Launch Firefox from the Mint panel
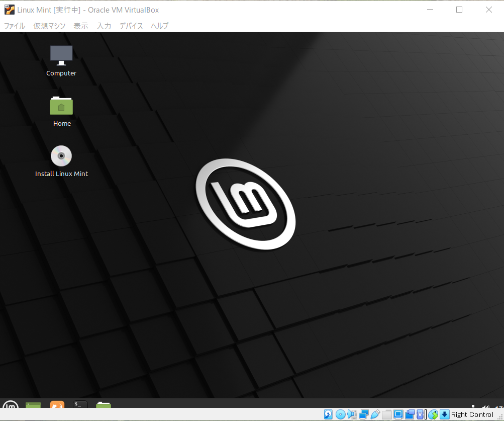The width and height of the screenshot is (504, 421). (x=57, y=404)
